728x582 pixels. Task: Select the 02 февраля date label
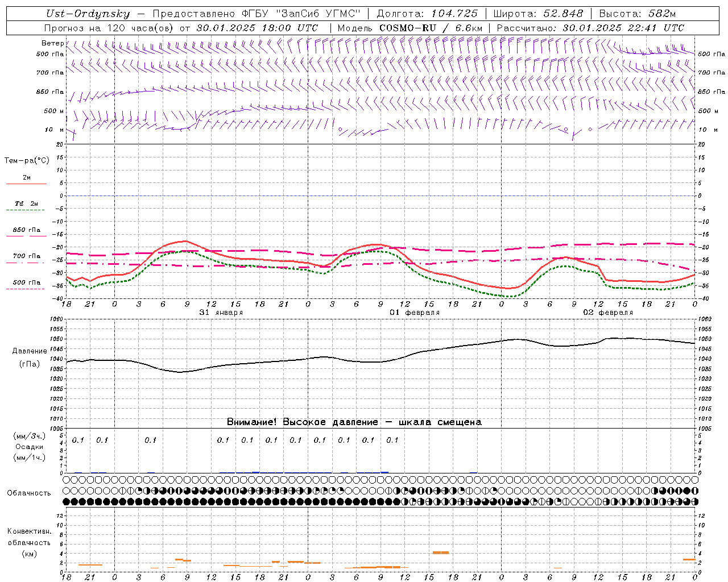607,313
